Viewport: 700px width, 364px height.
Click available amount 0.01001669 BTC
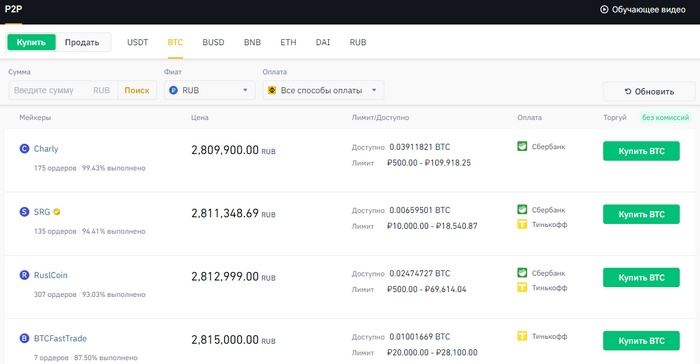[x=420, y=337]
